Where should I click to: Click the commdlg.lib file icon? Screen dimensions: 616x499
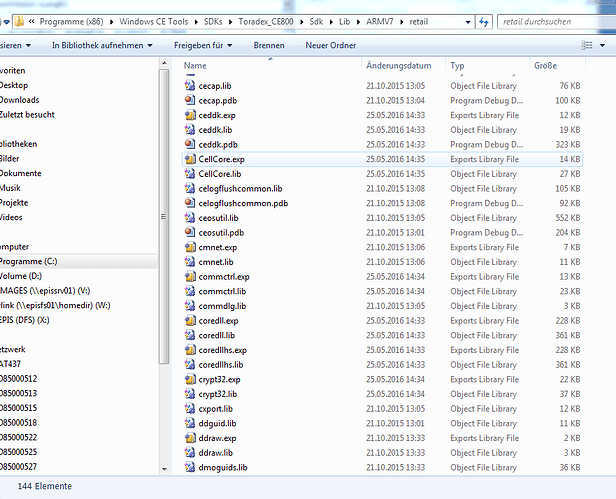(x=190, y=306)
